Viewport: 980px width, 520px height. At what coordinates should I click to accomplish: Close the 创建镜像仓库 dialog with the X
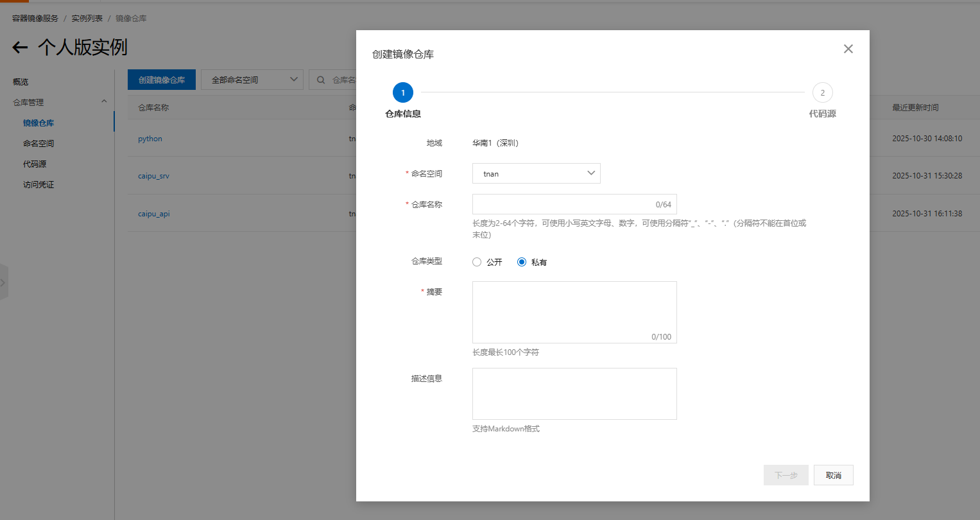click(x=848, y=48)
